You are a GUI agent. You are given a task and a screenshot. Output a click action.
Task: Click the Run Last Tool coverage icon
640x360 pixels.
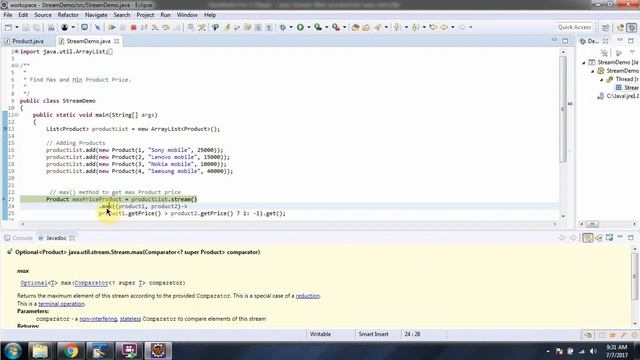coord(318,27)
